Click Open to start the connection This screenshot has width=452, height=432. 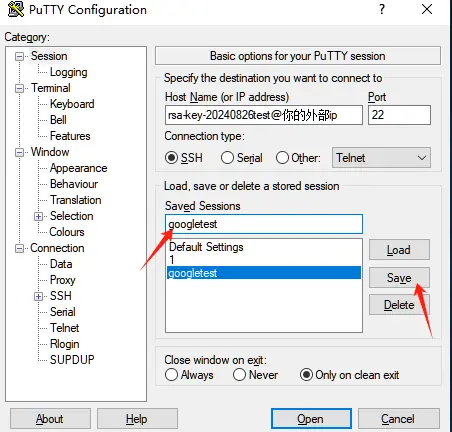pos(311,419)
